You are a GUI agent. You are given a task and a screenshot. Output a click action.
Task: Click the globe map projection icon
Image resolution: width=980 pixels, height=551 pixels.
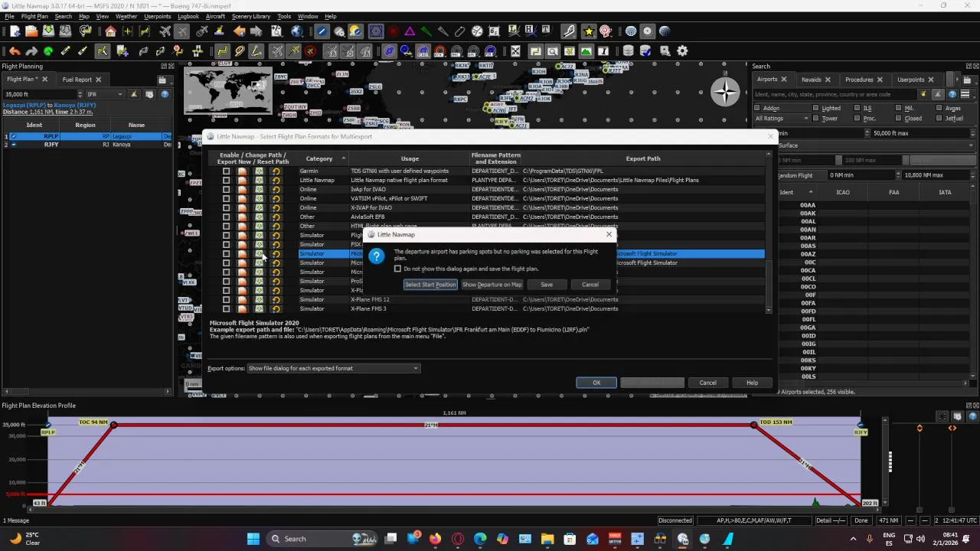pos(297,31)
